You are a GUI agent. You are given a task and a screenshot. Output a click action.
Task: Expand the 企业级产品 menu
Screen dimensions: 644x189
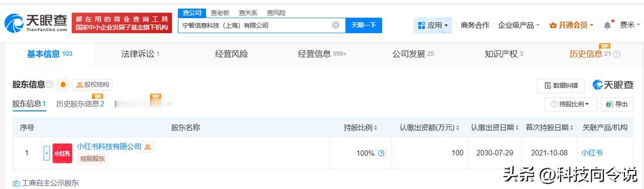(519, 25)
